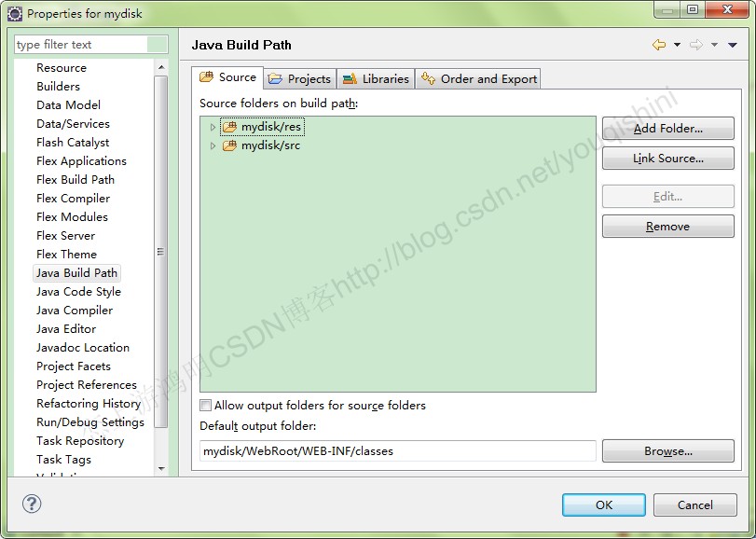This screenshot has width=756, height=539.
Task: Switch to the Source tab
Action: (x=227, y=77)
